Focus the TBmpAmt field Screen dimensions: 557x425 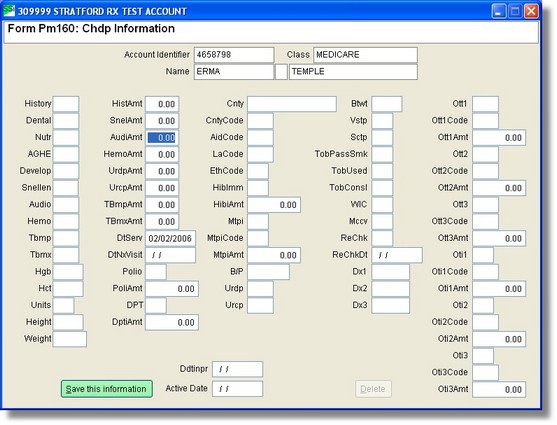(x=162, y=204)
